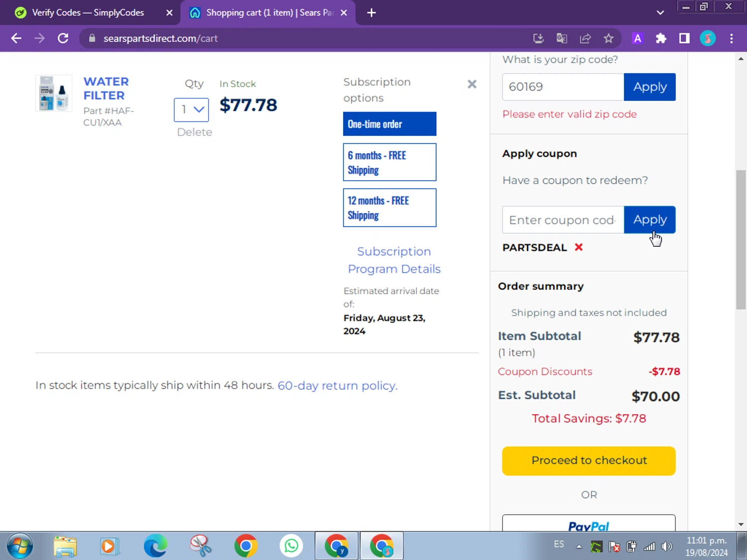
Task: Click the address bar URL
Action: (160, 38)
